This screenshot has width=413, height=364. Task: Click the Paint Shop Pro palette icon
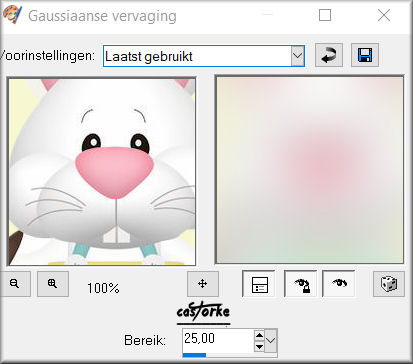coord(12,15)
